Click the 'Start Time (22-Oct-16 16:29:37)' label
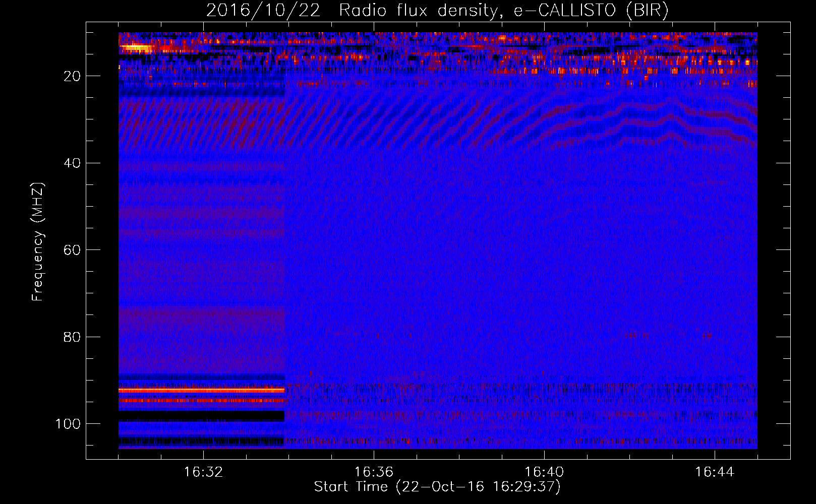The image size is (816, 504). coord(437,487)
